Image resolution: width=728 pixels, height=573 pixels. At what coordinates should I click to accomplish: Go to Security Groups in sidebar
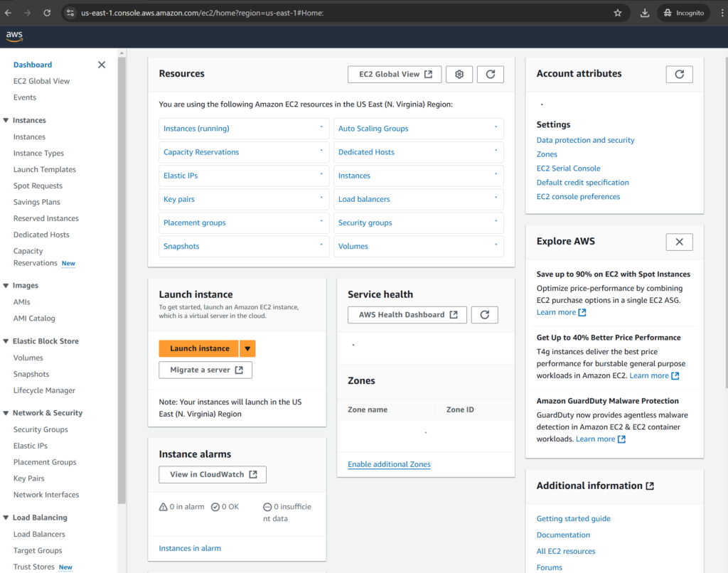click(x=41, y=429)
